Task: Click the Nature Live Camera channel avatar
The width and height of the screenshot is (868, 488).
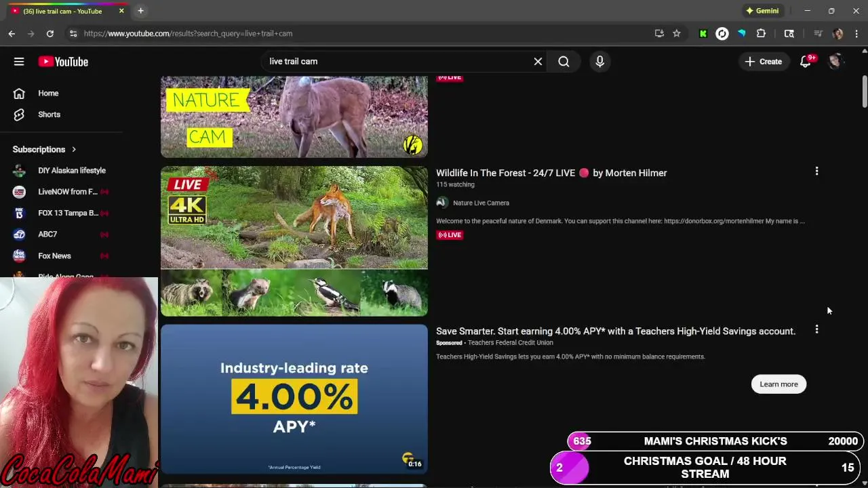Action: pyautogui.click(x=442, y=203)
